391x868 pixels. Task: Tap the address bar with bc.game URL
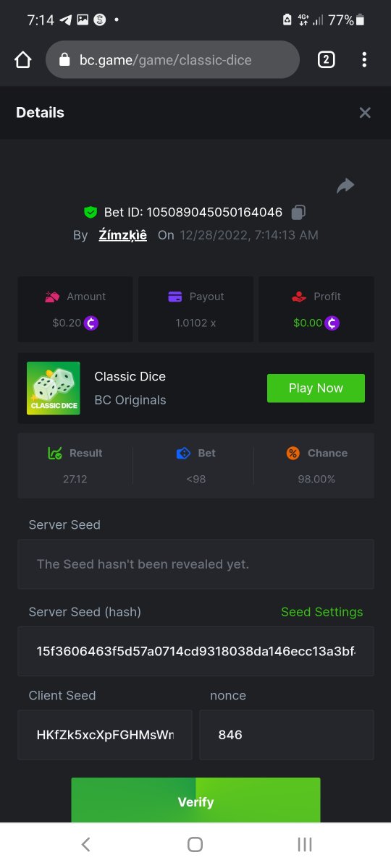click(172, 59)
